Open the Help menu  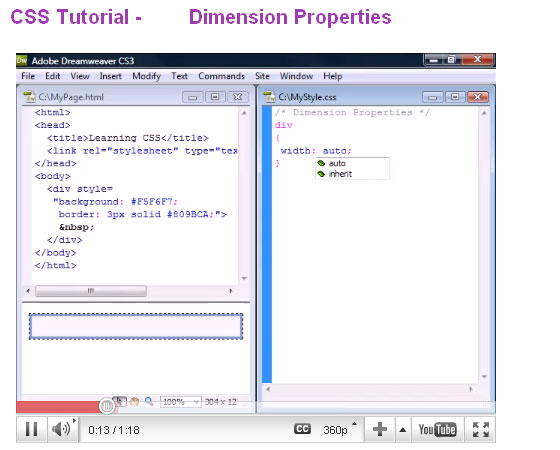[x=332, y=76]
